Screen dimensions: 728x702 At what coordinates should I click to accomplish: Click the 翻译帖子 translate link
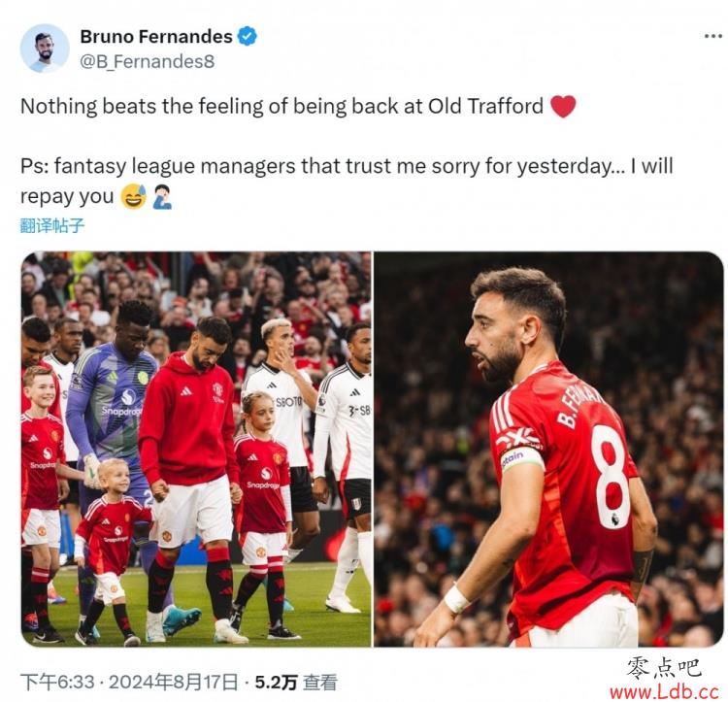[x=52, y=225]
